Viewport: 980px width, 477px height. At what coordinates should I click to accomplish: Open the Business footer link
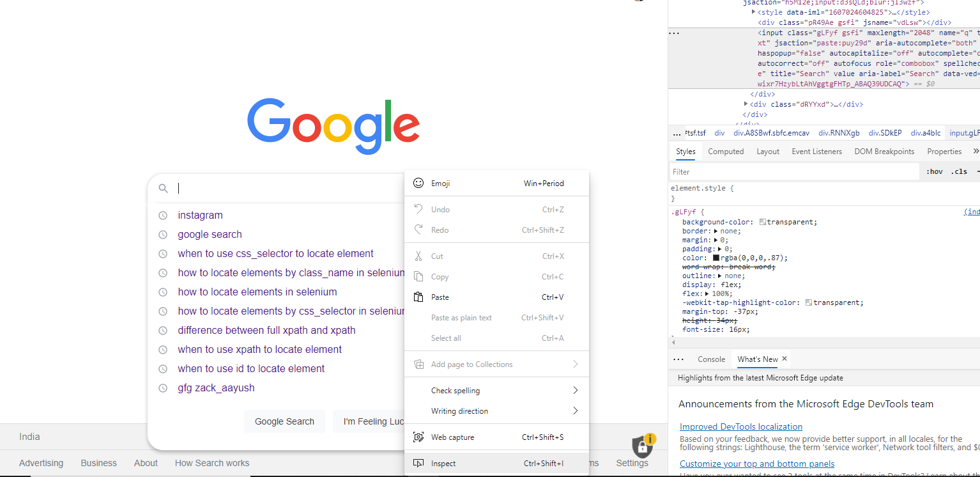(x=98, y=463)
